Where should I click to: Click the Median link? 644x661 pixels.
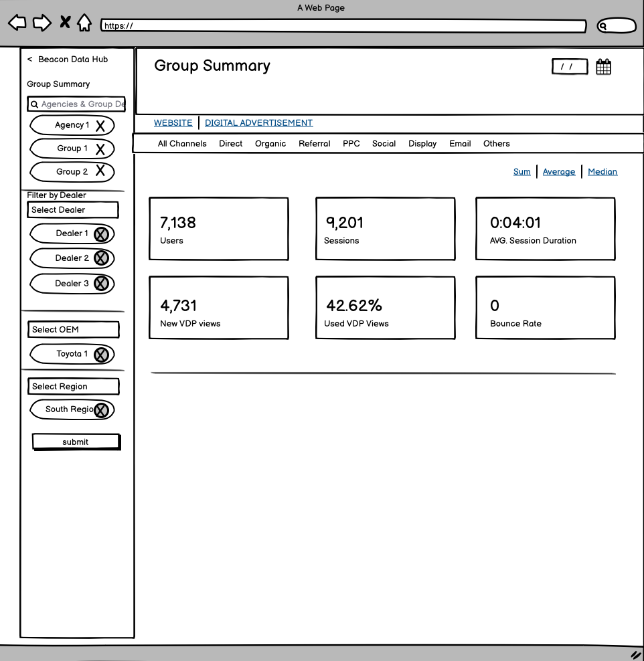602,171
